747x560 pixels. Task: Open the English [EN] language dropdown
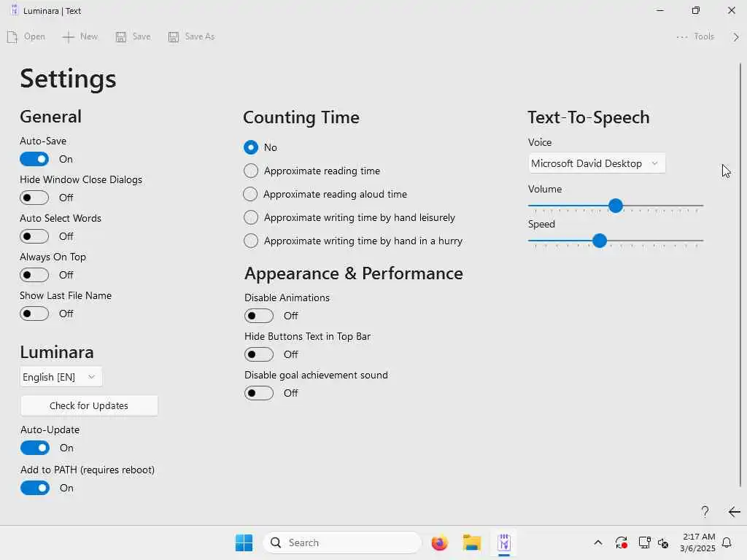click(x=61, y=377)
